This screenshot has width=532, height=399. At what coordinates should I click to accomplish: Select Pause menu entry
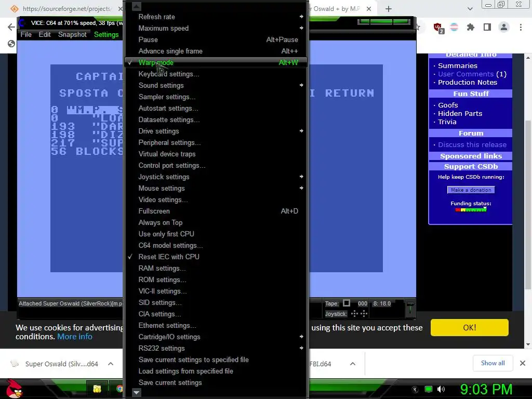(x=216, y=39)
